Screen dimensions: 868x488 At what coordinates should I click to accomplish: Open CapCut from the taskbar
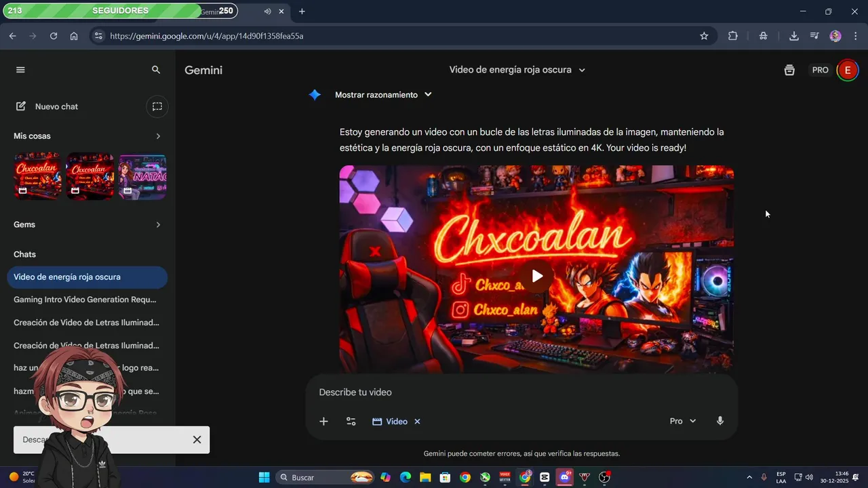[545, 477]
